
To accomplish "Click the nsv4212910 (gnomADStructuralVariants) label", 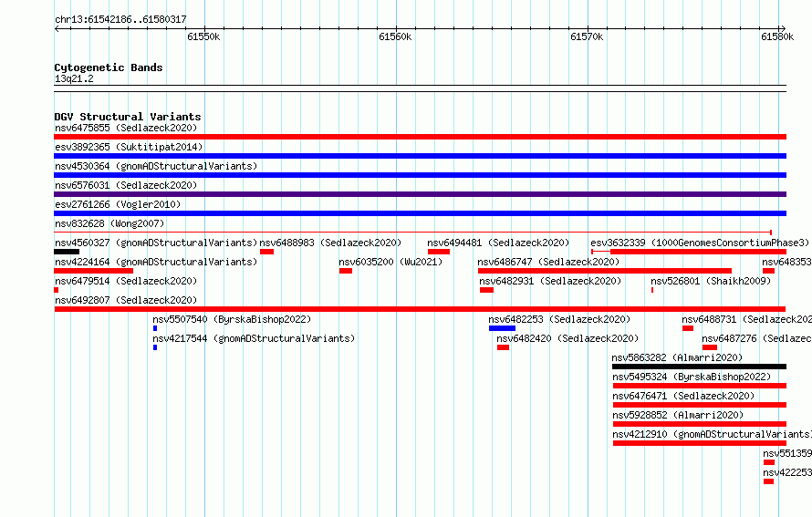I will (712, 434).
